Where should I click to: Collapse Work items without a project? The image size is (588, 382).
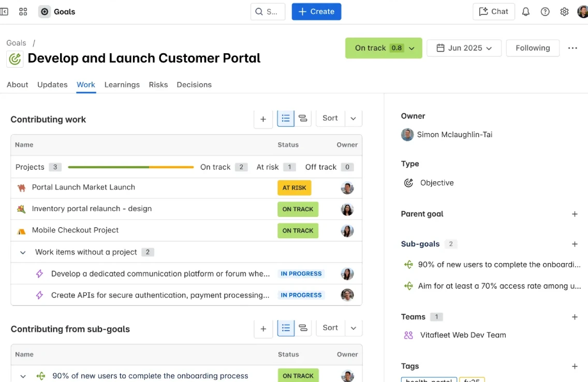coord(23,252)
